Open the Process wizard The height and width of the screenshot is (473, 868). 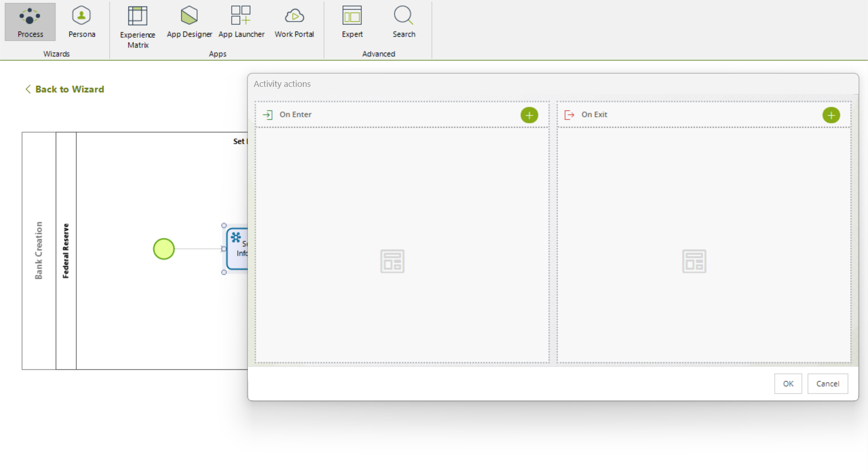(30, 22)
